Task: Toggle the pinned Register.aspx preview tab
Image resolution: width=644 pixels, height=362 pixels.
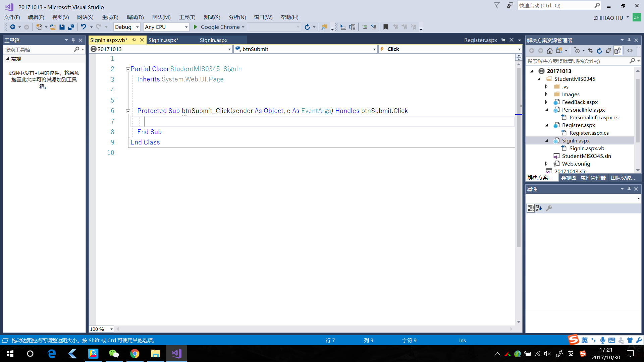Action: coord(503,40)
